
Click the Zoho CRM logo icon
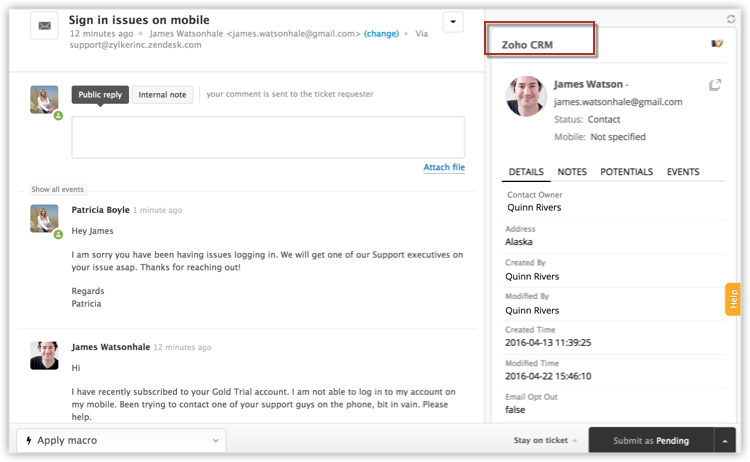tap(716, 44)
